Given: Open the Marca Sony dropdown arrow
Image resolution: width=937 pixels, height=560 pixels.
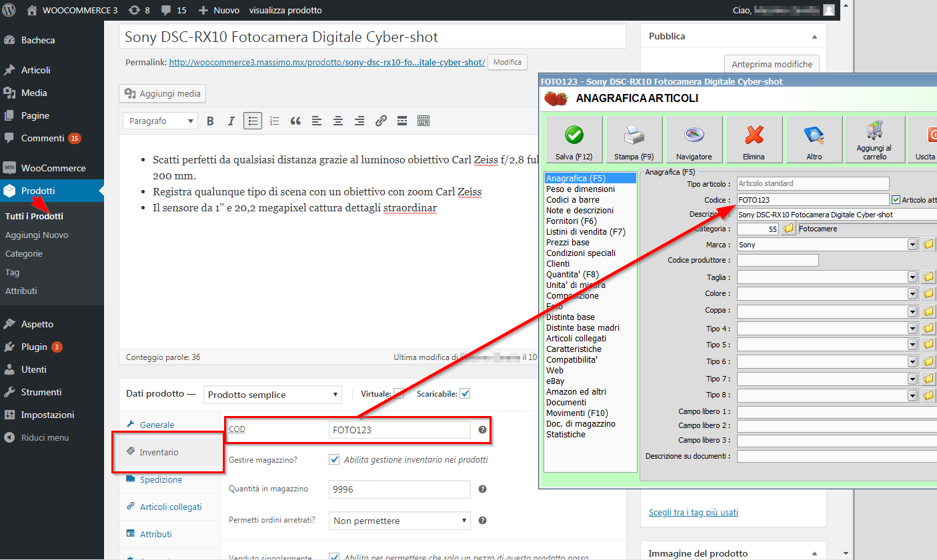Looking at the screenshot, I should 913,245.
